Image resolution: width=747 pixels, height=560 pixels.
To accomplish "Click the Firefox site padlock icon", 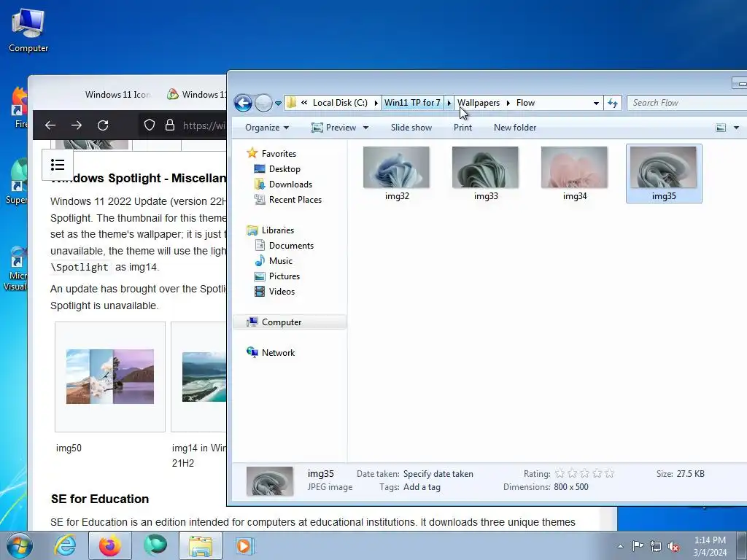I will (169, 125).
